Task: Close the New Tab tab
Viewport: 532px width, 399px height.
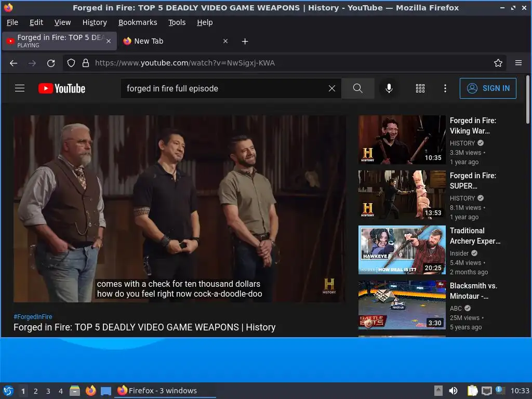Action: 225,41
